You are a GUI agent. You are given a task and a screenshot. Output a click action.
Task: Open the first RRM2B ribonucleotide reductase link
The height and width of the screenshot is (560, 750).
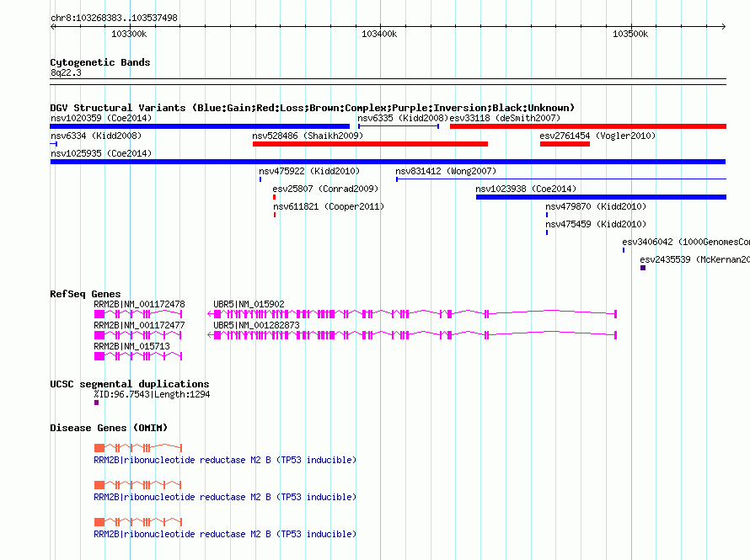click(225, 460)
